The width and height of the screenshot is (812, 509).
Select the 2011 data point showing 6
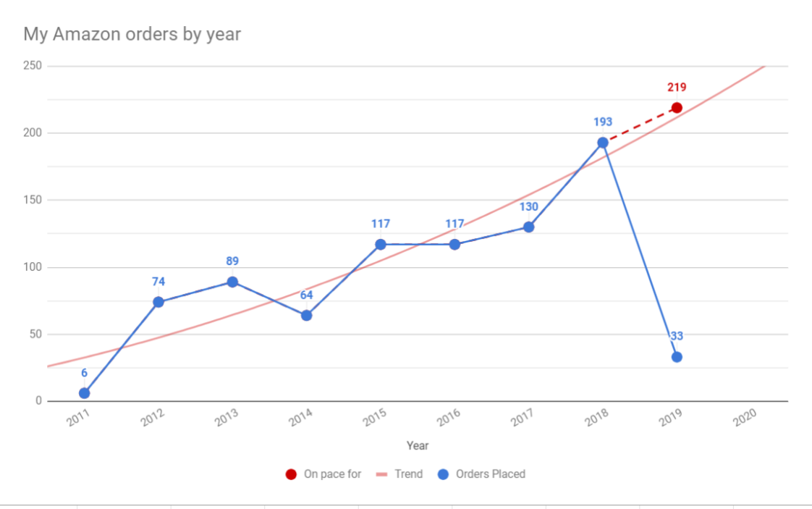[84, 393]
